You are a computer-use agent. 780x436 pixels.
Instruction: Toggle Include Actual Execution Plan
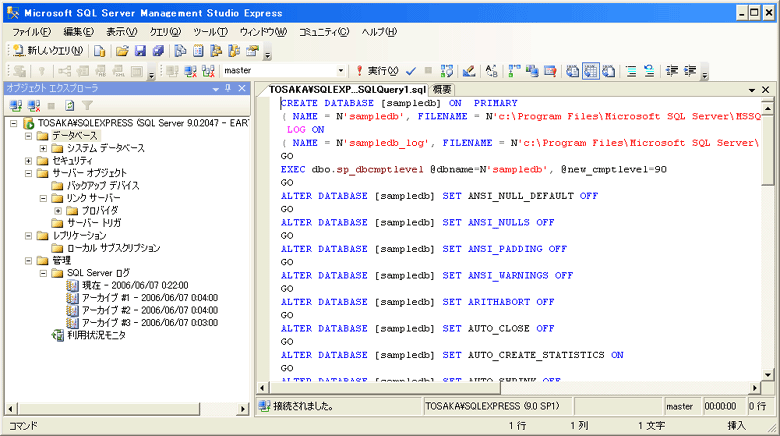(x=514, y=71)
